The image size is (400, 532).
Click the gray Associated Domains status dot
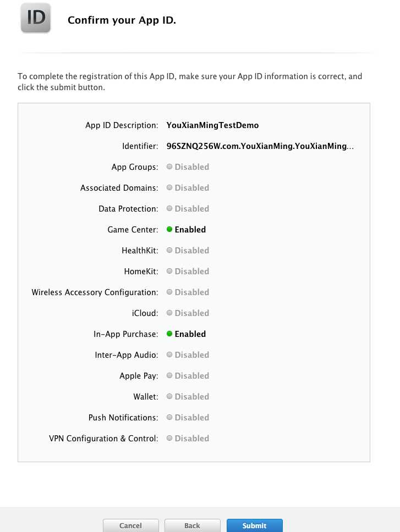coord(169,188)
